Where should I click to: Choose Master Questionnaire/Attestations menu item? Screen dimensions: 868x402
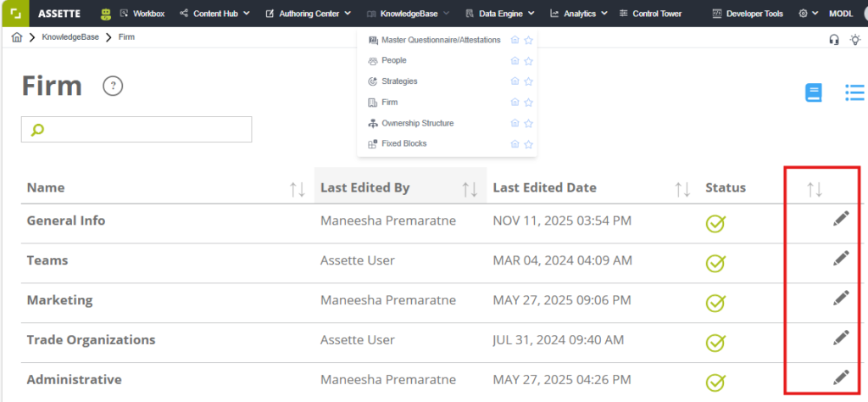pyautogui.click(x=440, y=40)
